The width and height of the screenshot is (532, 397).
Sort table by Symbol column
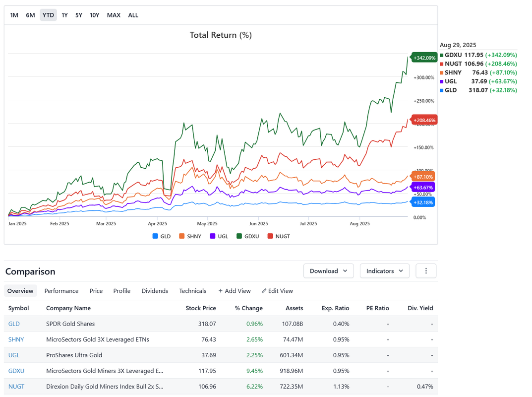pos(19,308)
